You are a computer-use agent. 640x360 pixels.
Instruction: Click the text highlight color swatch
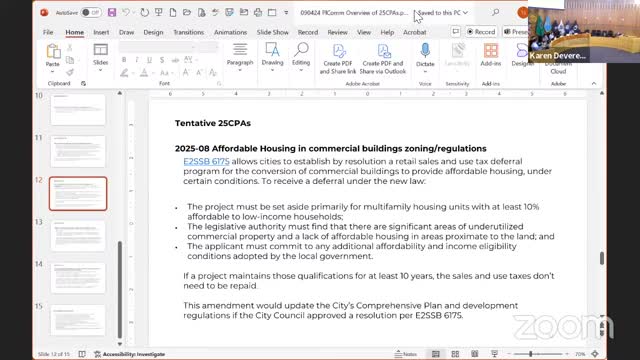[x=124, y=73]
